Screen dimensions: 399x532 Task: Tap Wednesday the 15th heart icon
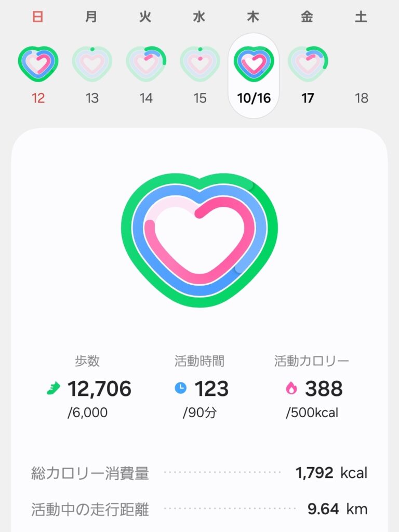pyautogui.click(x=200, y=63)
